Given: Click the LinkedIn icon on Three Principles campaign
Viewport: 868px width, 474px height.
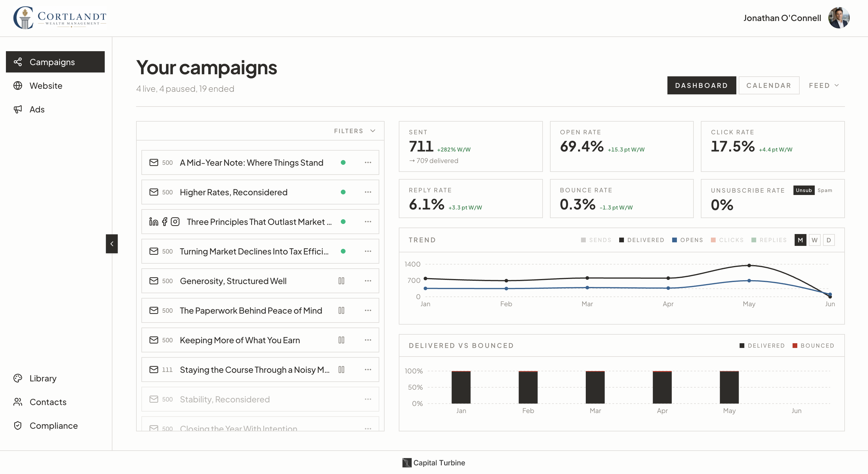Looking at the screenshot, I should pyautogui.click(x=154, y=222).
